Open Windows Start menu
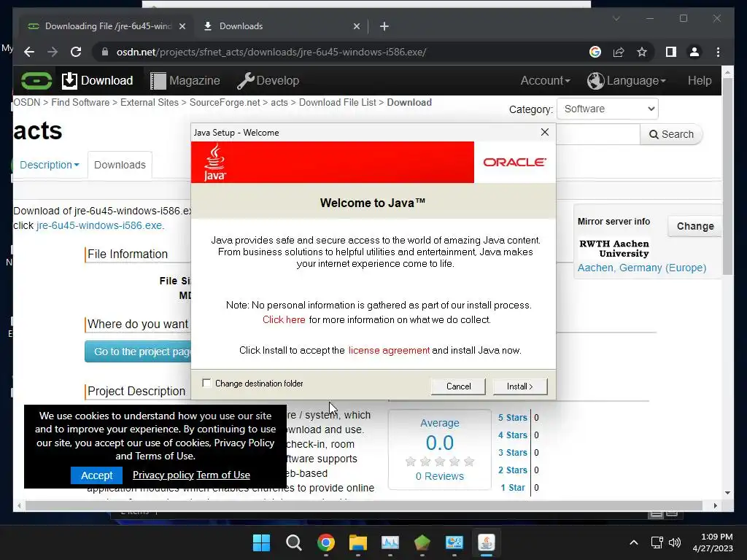The width and height of the screenshot is (747, 560). pos(261,542)
